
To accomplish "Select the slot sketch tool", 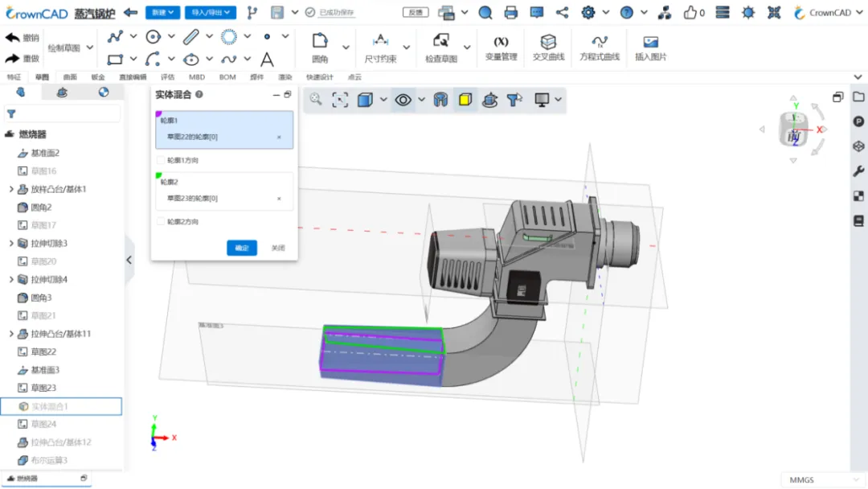I will [x=191, y=36].
